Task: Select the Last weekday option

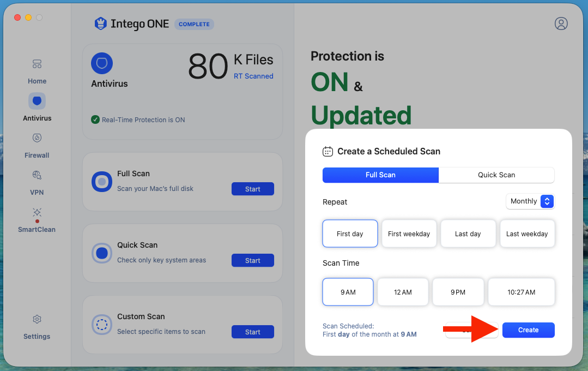Action: tap(527, 234)
